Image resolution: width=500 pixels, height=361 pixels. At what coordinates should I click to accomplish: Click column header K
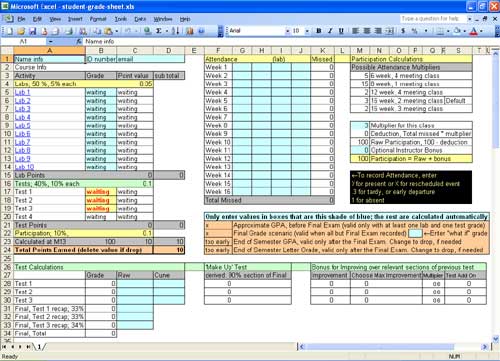pos(322,51)
